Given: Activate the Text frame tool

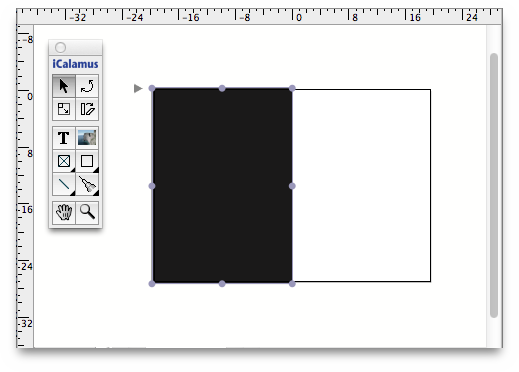Looking at the screenshot, I should coord(64,138).
